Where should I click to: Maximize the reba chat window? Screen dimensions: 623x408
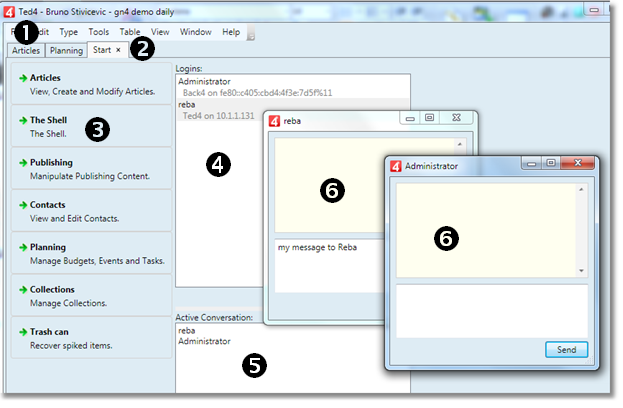click(x=430, y=118)
